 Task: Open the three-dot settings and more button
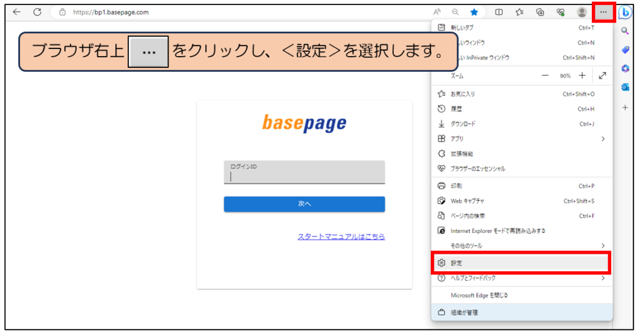pyautogui.click(x=604, y=12)
